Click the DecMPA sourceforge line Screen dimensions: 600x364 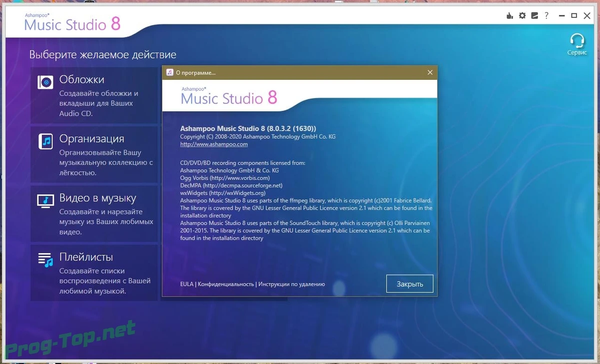[231, 185]
